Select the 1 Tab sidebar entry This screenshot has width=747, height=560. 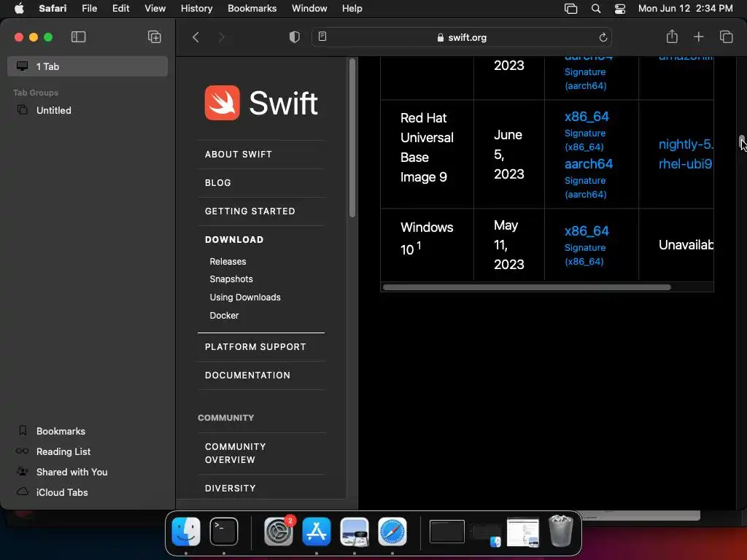click(88, 66)
